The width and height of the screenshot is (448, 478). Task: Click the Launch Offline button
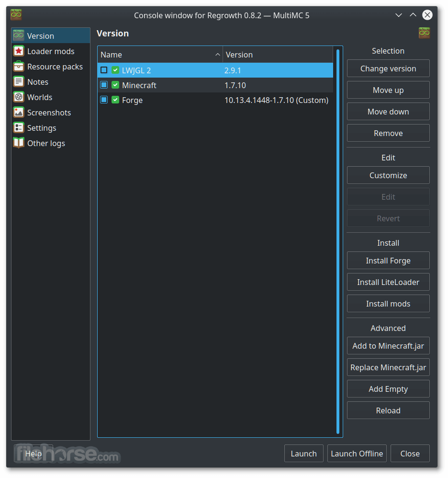357,453
